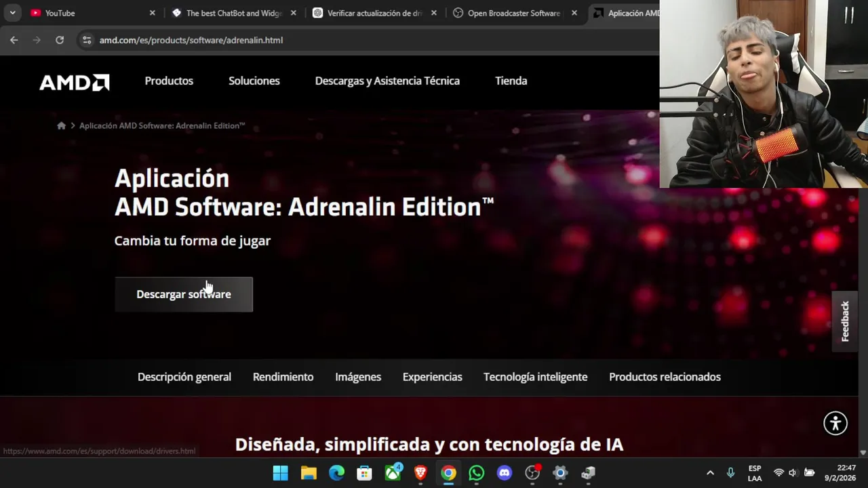This screenshot has height=488, width=868.
Task: Open the Feedback side tab
Action: click(845, 321)
